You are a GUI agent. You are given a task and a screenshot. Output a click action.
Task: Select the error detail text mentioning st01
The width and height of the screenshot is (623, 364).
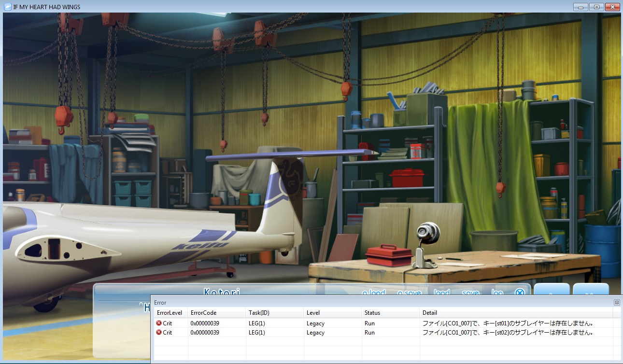click(508, 323)
